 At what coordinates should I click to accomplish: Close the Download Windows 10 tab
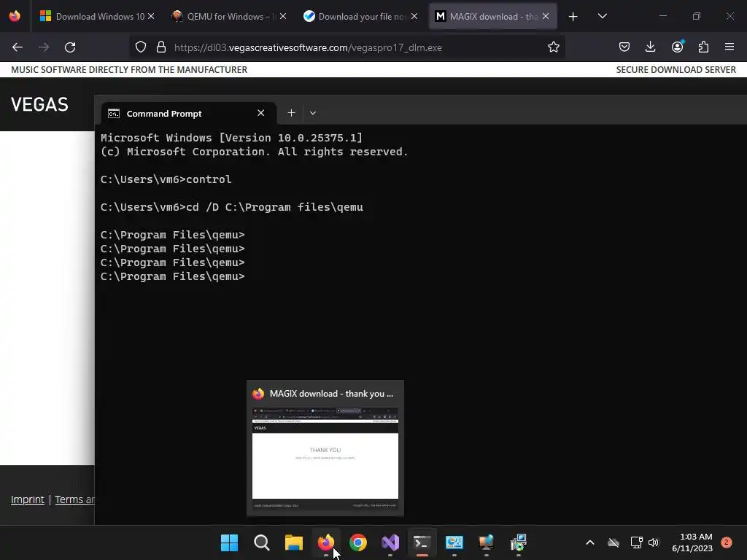pyautogui.click(x=151, y=17)
